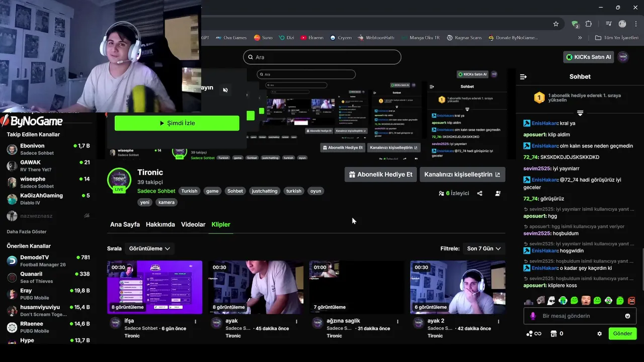Open Tüm Yer İşaretleri bookmarks folder
This screenshot has width=644, height=362.
616,38
